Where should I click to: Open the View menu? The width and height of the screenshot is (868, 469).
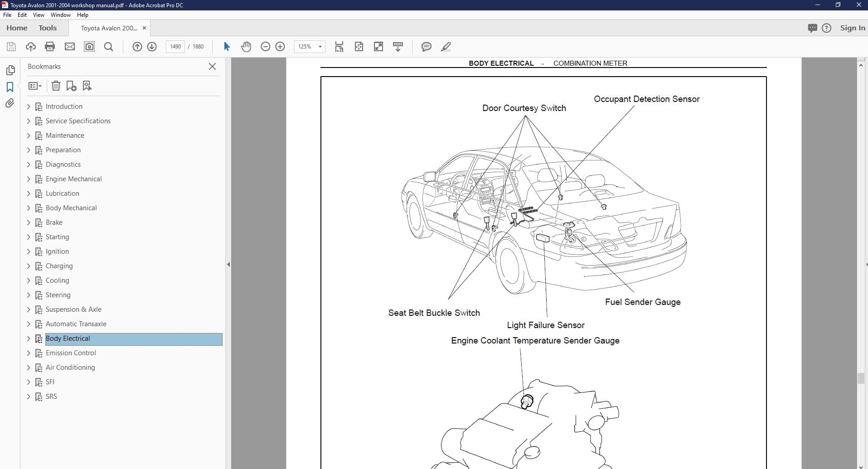point(39,15)
